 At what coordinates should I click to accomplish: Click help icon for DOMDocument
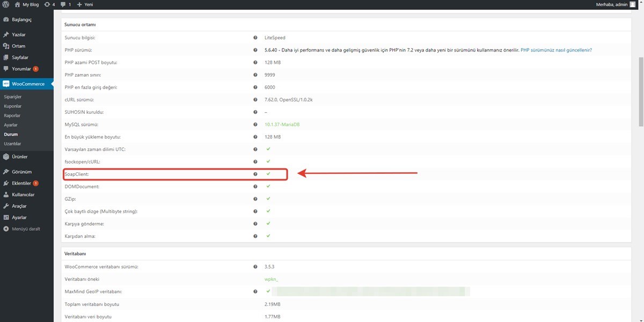pyautogui.click(x=255, y=186)
